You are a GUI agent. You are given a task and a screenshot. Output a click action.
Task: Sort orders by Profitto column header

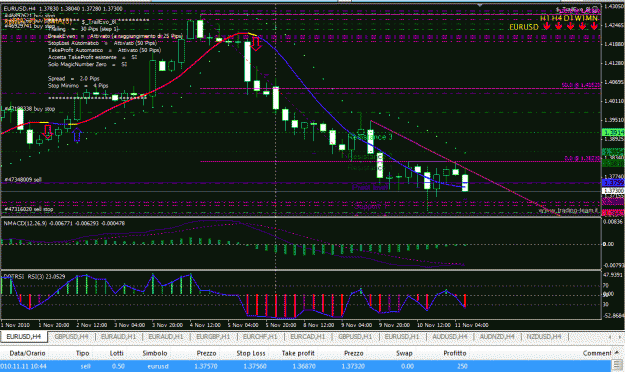[455, 353]
